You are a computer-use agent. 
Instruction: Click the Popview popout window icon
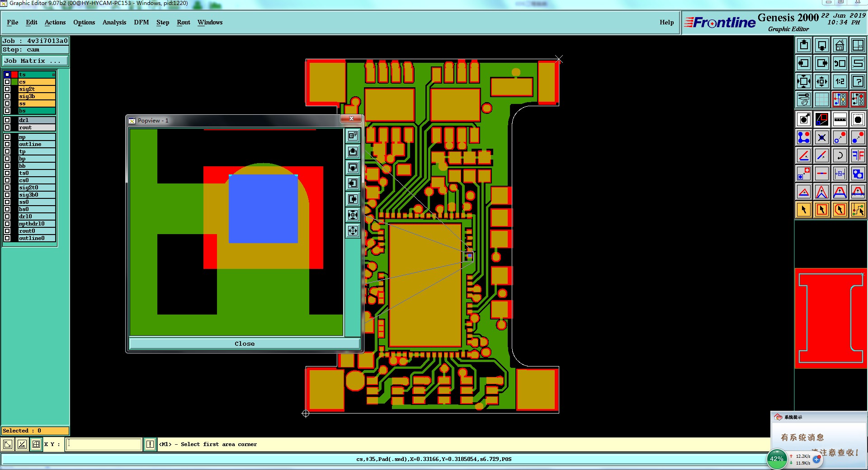353,136
